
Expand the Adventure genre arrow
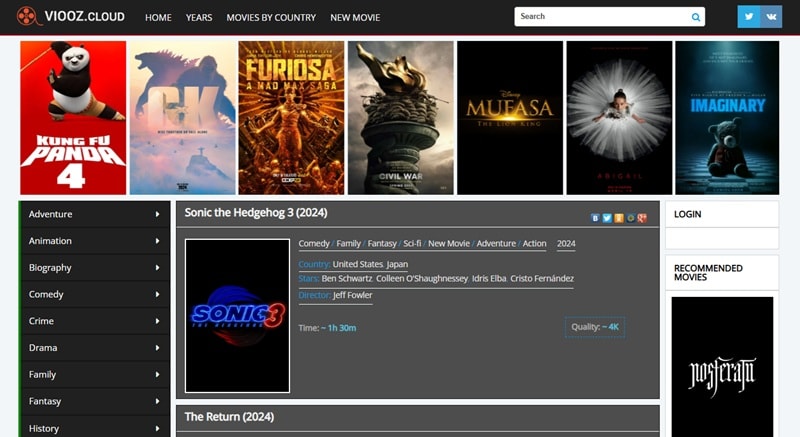tap(157, 214)
